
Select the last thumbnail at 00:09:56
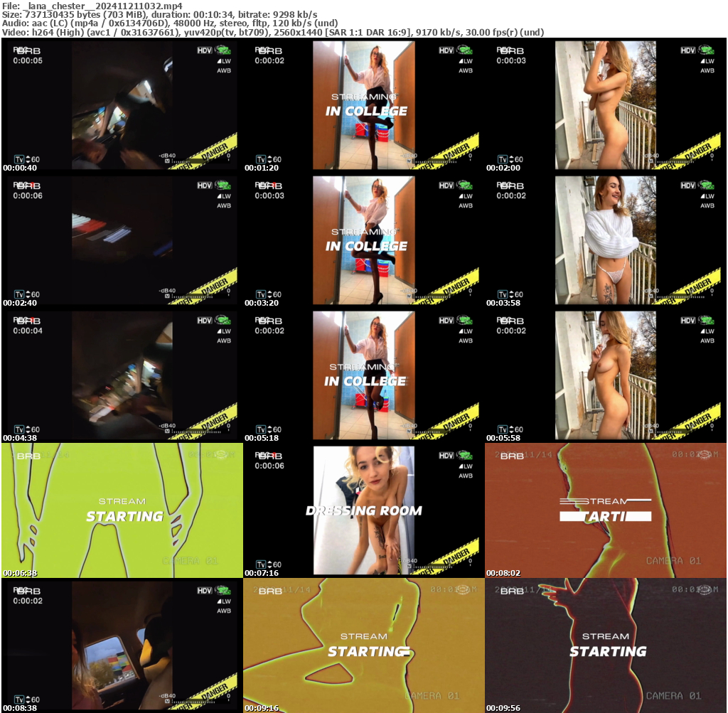(x=606, y=645)
